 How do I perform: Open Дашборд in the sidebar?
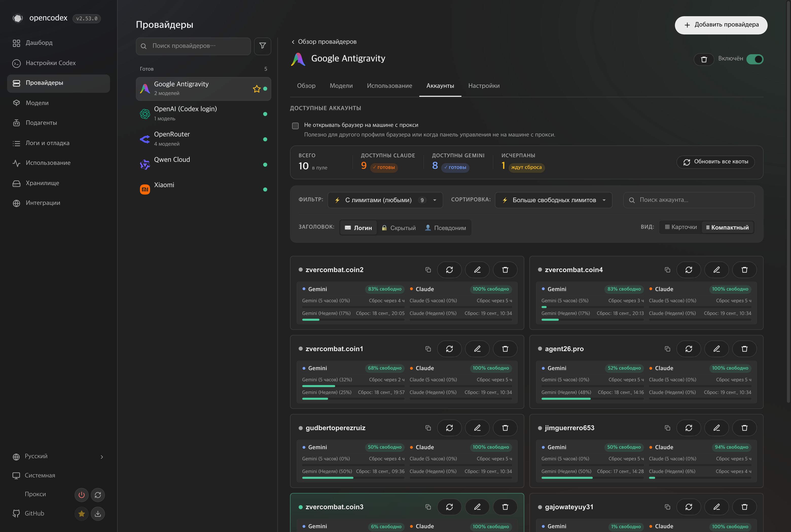58,43
